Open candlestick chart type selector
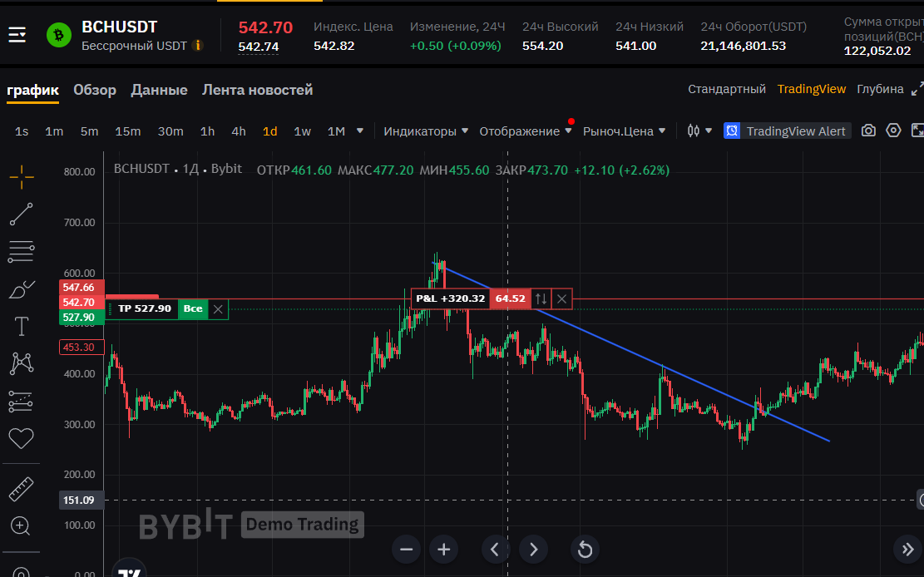 [x=699, y=131]
